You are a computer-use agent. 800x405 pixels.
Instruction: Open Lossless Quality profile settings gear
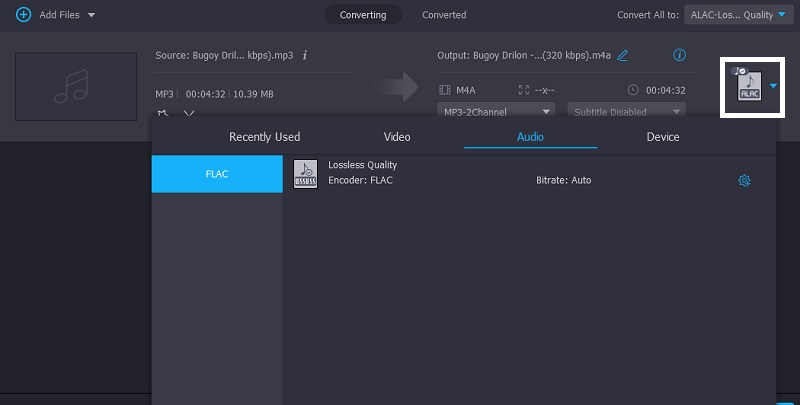744,180
